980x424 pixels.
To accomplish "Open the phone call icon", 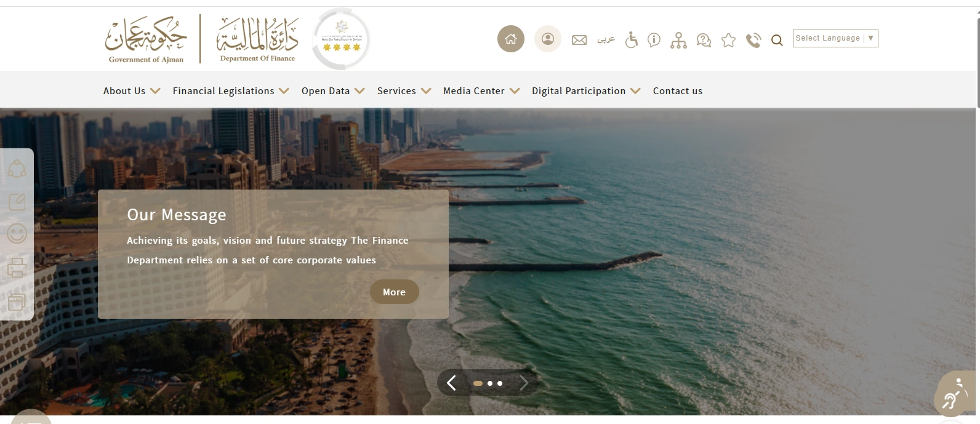I will click(753, 41).
